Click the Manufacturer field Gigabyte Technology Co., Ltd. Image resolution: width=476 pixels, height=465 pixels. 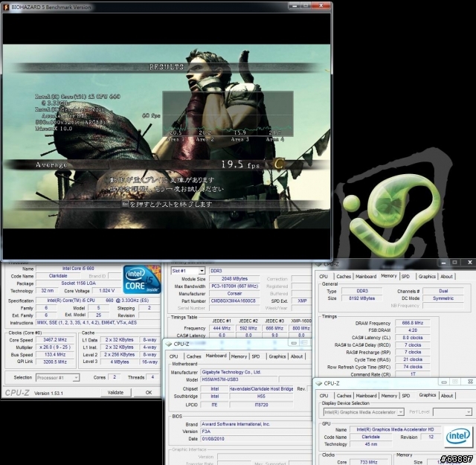pos(255,372)
